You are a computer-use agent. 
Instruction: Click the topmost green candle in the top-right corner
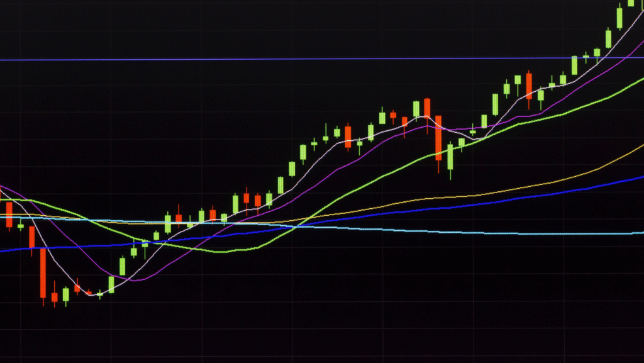pyautogui.click(x=631, y=3)
